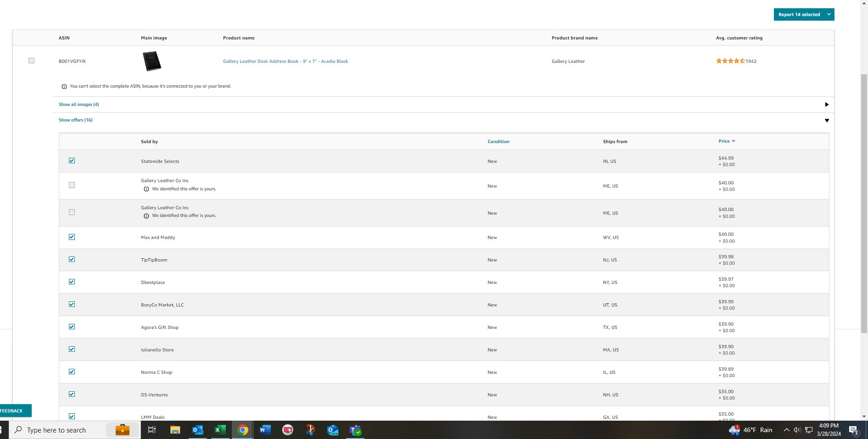Switch to Google Chrome in taskbar
This screenshot has width=868, height=439.
point(243,430)
